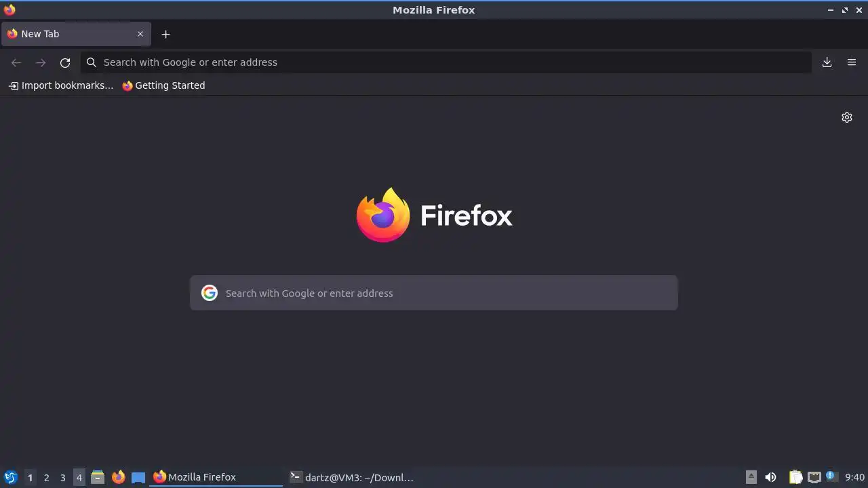The height and width of the screenshot is (488, 868).
Task: Minimize the Firefox window
Action: 831,10
